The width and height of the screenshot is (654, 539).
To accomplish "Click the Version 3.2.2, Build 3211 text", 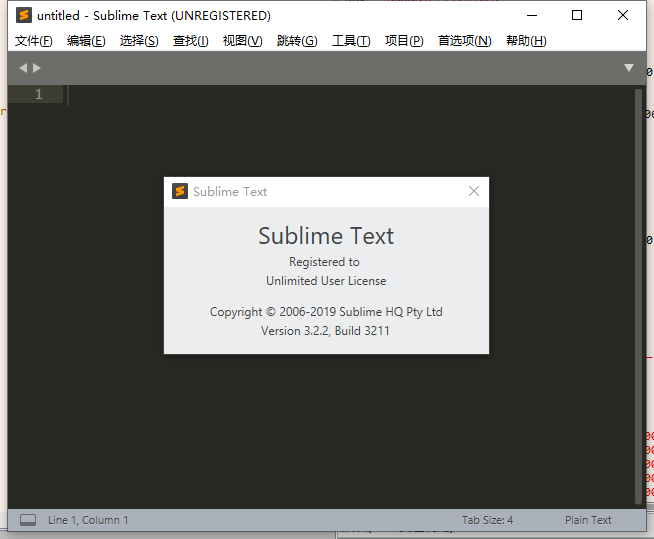I will coord(325,331).
